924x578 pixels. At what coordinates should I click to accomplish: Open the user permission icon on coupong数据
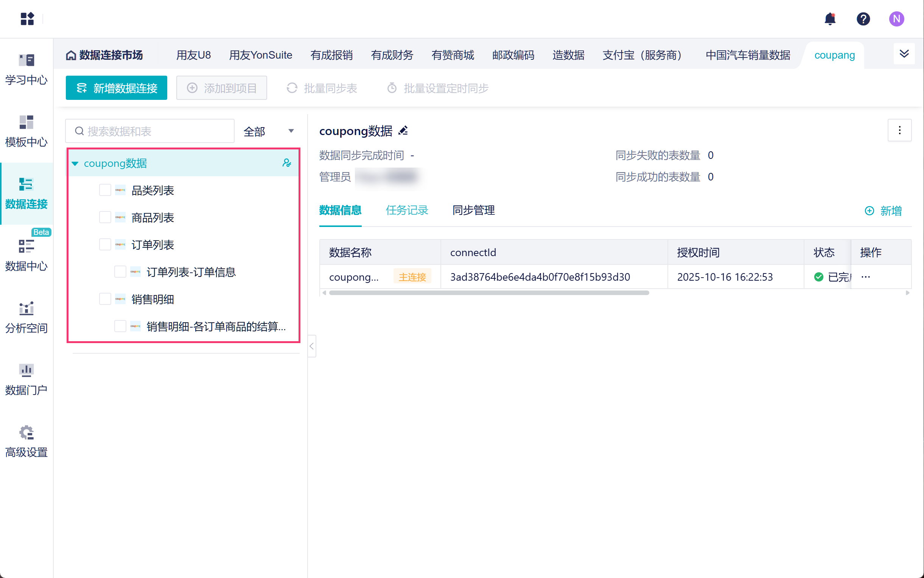tap(286, 163)
